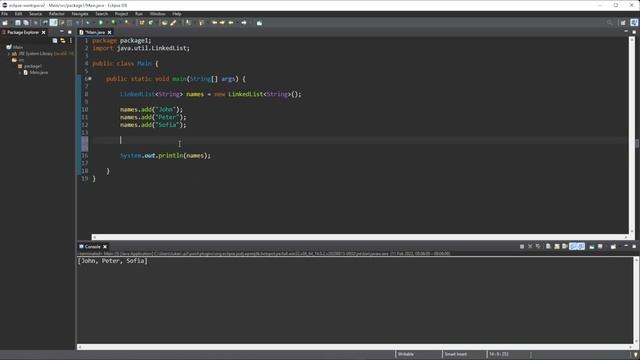The width and height of the screenshot is (640, 360).
Task: Click the New Java Class toolbar icon
Action: [x=151, y=23]
